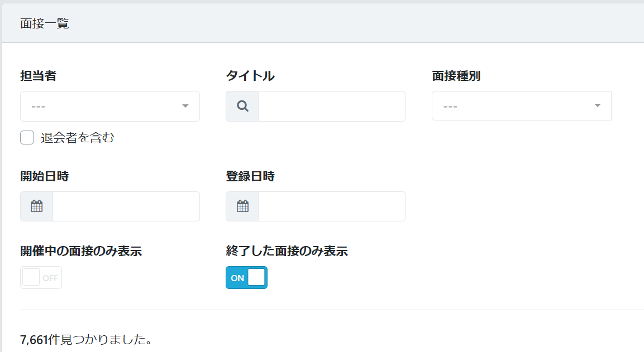
Task: Check the 退会者を含む checkbox
Action: click(x=27, y=138)
